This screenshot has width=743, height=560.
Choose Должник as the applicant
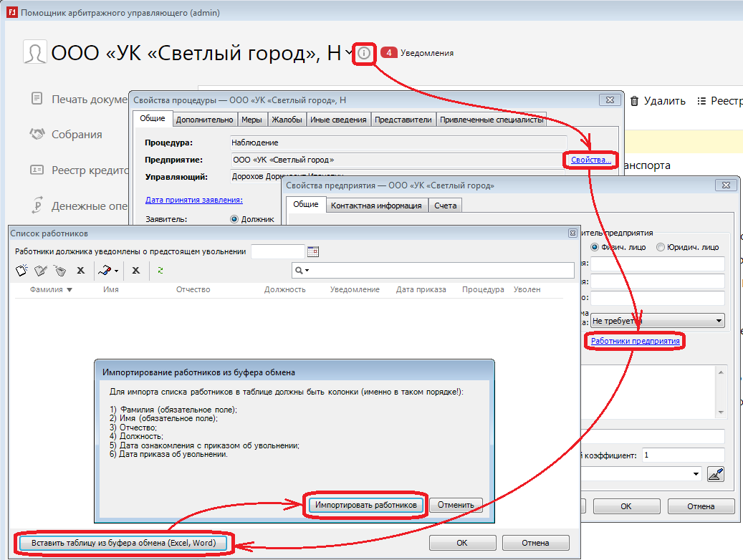[x=234, y=219]
